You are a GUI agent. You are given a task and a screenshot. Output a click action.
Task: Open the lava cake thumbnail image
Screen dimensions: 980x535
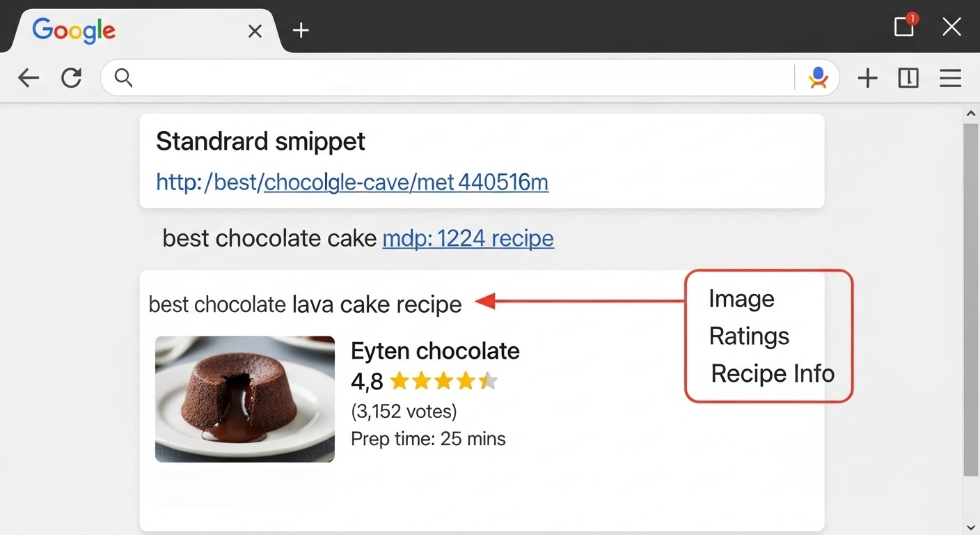click(244, 399)
